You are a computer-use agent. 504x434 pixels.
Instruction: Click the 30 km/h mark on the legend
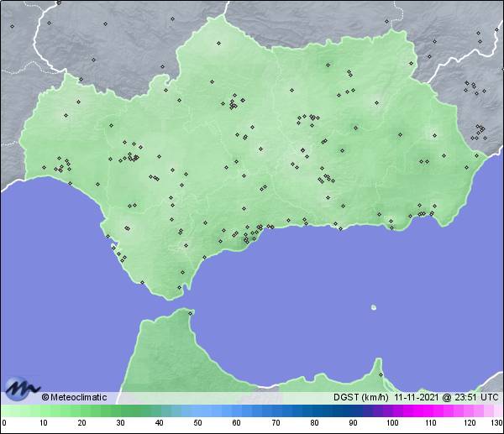(120, 422)
